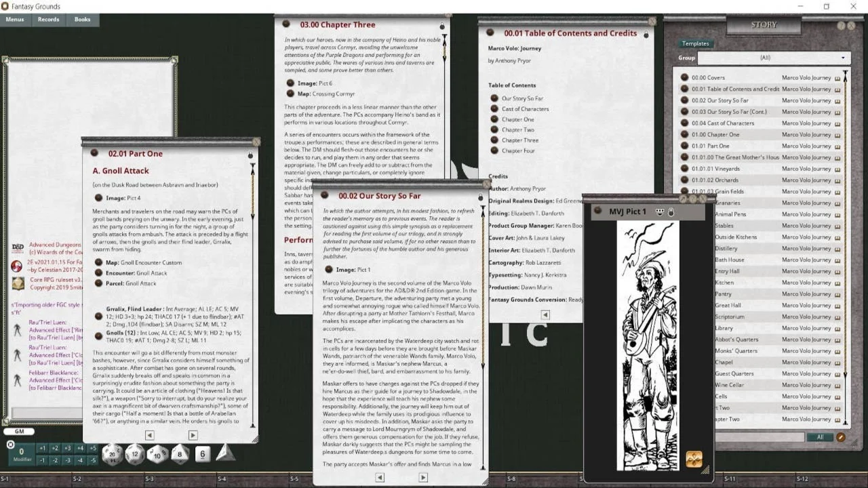Add the +5 modifier
Screen dimensions: 868x488
[x=93, y=448]
